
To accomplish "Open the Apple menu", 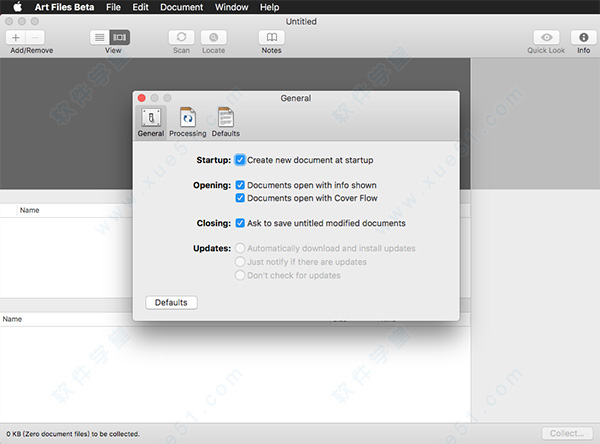I will 17,7.
